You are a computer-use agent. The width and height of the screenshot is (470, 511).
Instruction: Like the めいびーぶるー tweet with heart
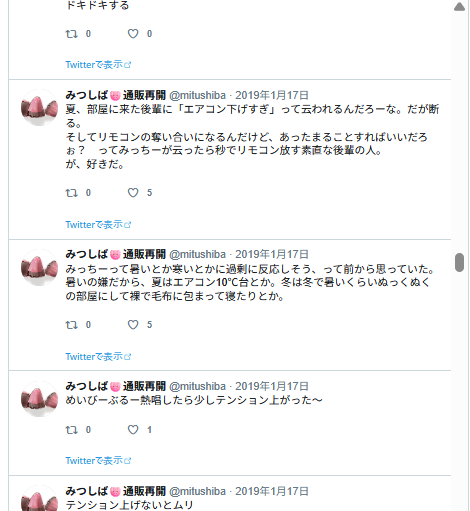tap(133, 430)
